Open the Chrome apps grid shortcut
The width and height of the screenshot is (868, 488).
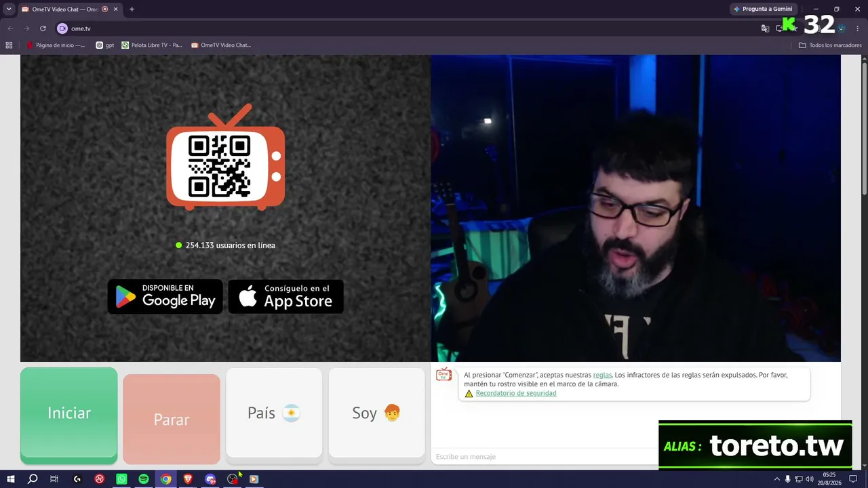point(9,45)
